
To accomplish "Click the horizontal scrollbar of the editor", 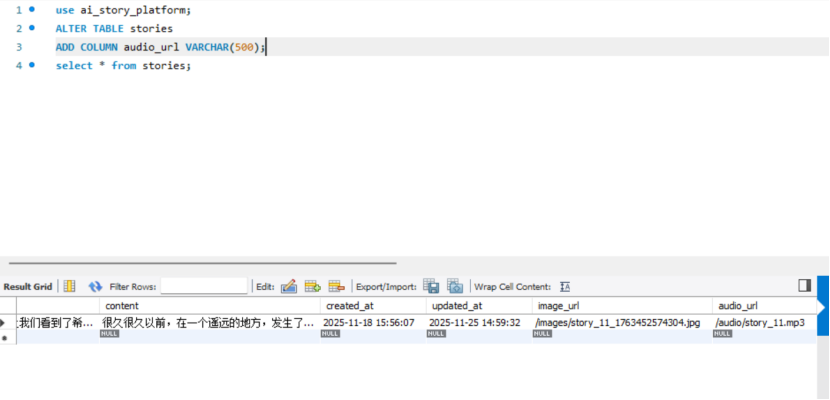I will 202,262.
